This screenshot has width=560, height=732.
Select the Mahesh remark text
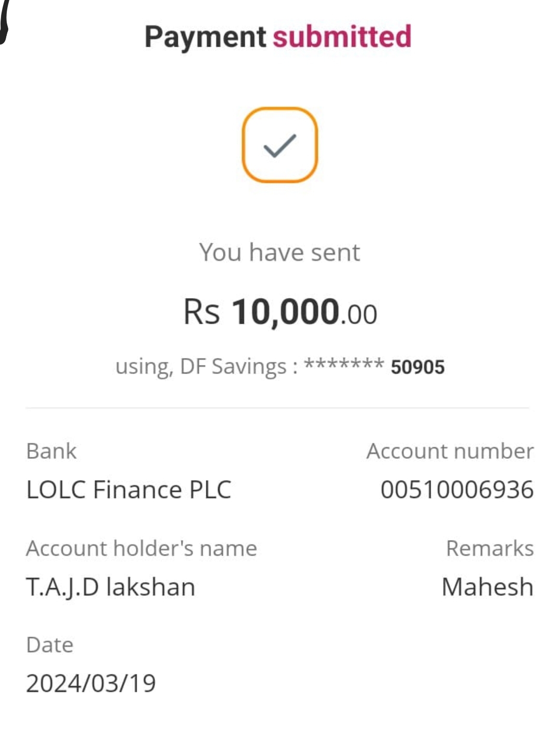point(487,587)
